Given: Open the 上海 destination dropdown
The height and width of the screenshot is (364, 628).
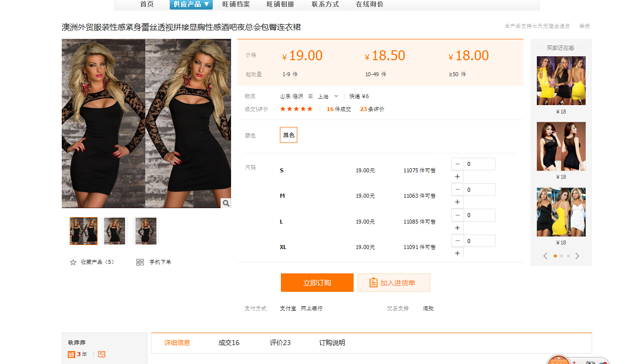Looking at the screenshot, I should pos(328,96).
